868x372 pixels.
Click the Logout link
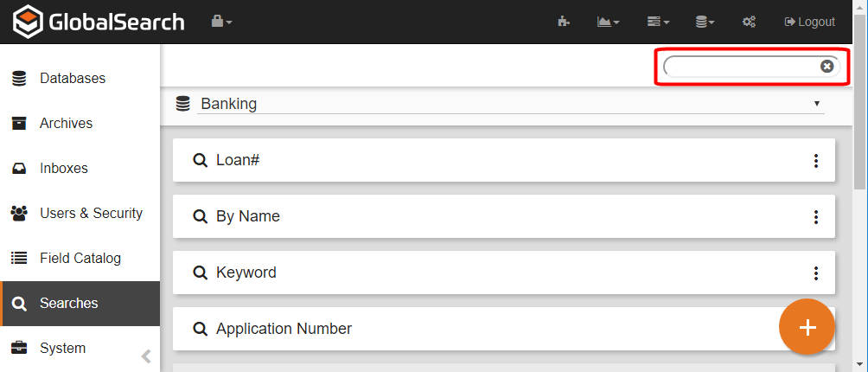tap(809, 22)
